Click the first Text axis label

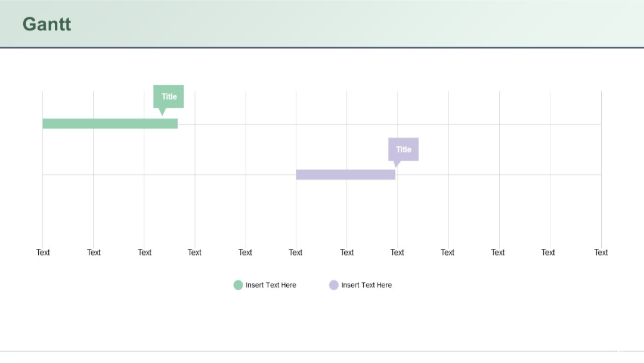click(42, 252)
